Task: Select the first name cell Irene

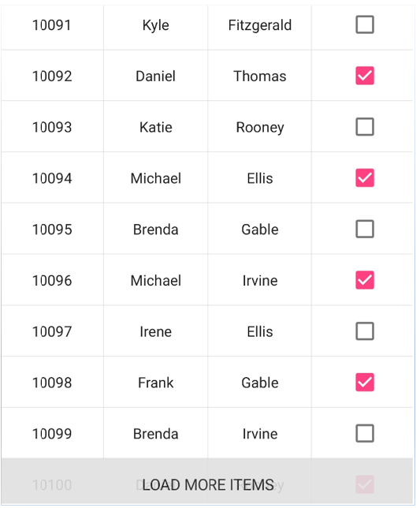Action: pos(156,331)
